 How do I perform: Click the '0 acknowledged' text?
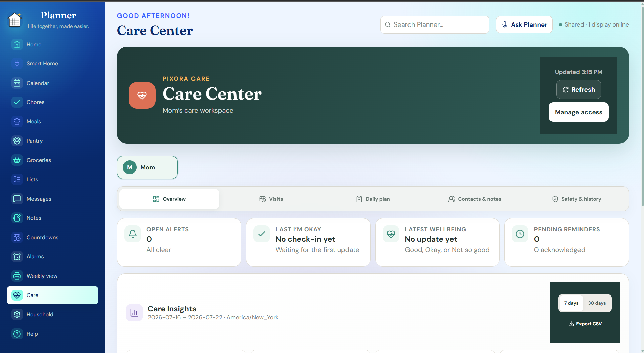tap(560, 250)
